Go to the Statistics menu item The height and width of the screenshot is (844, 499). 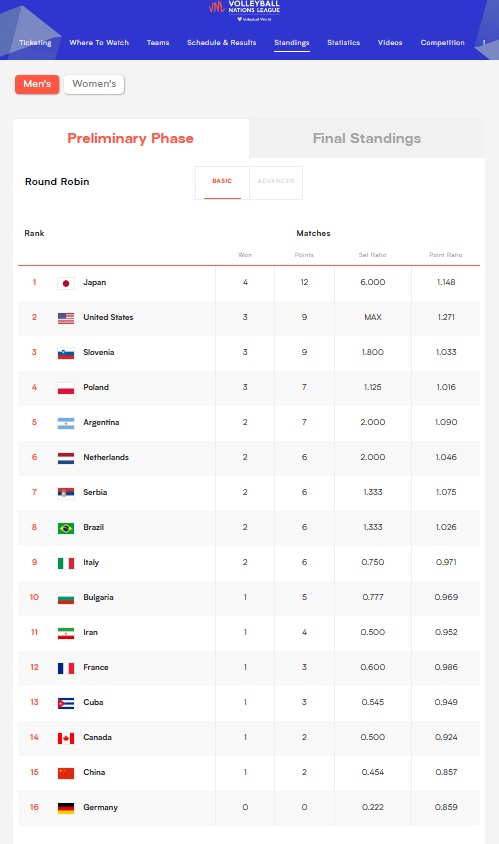(343, 43)
